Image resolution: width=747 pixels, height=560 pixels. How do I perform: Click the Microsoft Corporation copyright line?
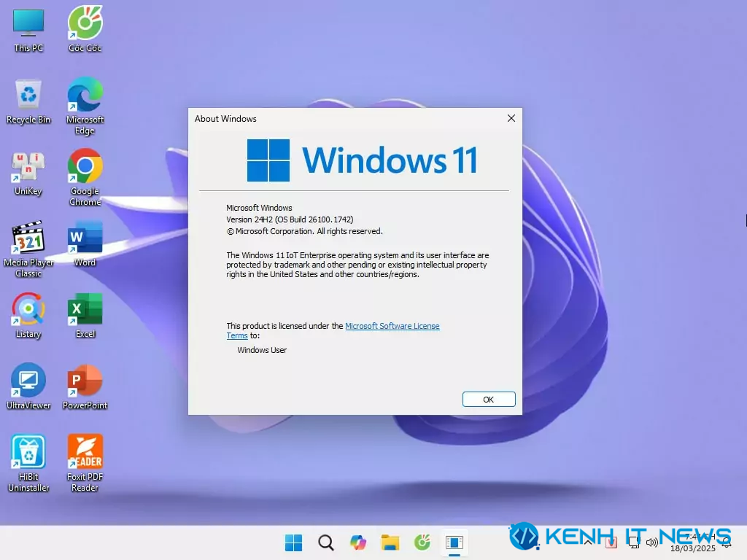pos(304,231)
